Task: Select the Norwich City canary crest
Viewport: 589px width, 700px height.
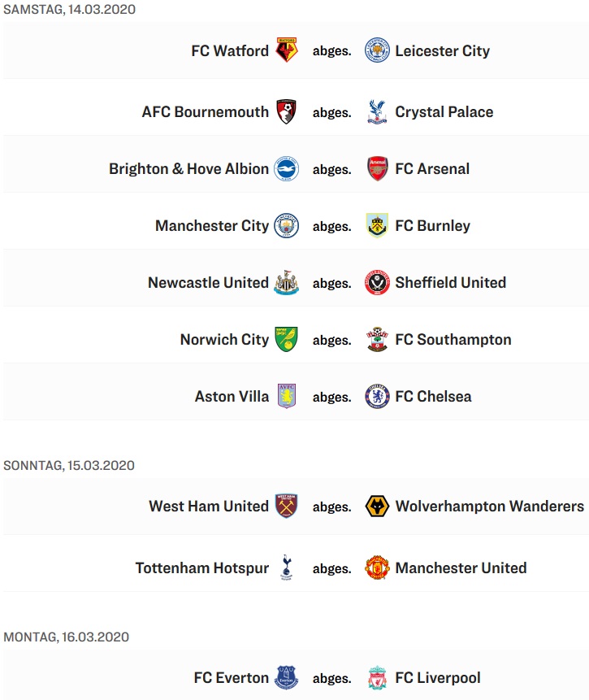Action: [287, 339]
